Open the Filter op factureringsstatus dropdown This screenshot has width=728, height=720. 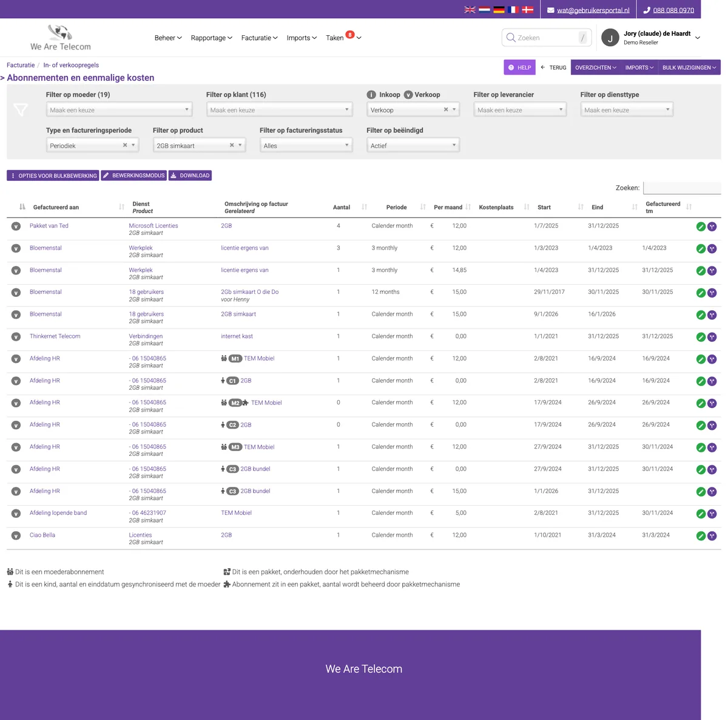tap(306, 146)
